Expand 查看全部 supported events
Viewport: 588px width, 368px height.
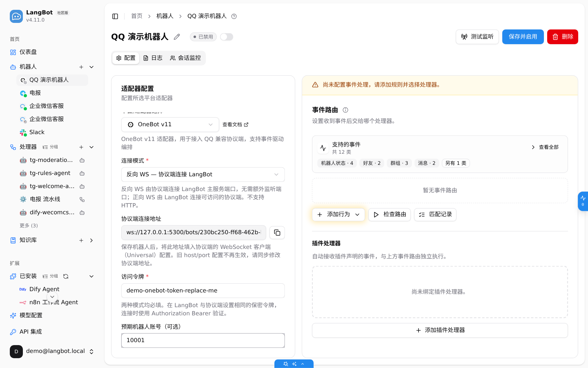545,147
